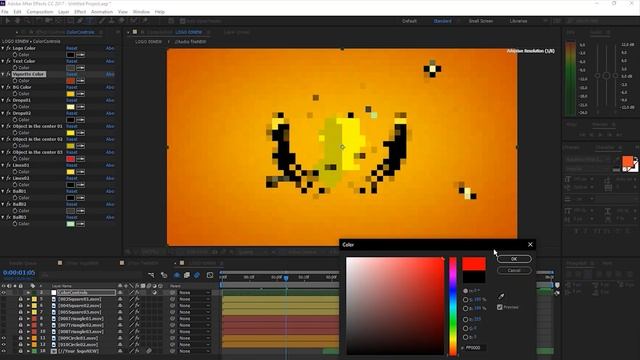Viewport: 640px width, 360px height.
Task: Toggle hide shy layers timeline switch
Action: pos(177,275)
